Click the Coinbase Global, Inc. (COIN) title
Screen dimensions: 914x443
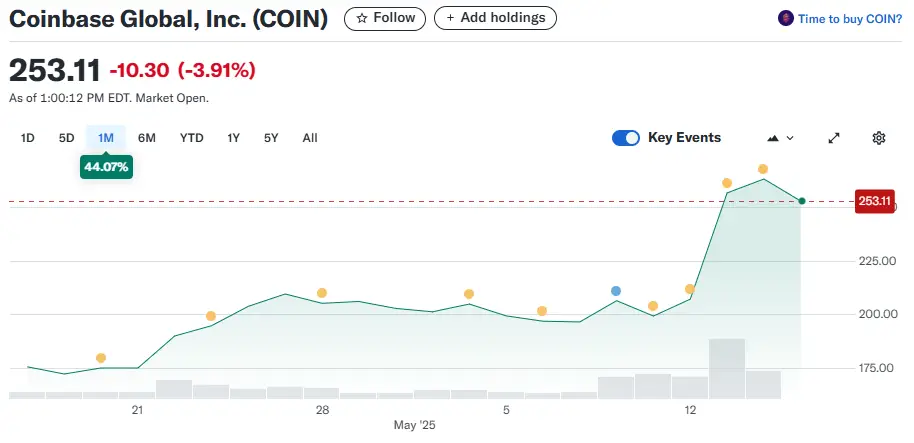[x=168, y=19]
